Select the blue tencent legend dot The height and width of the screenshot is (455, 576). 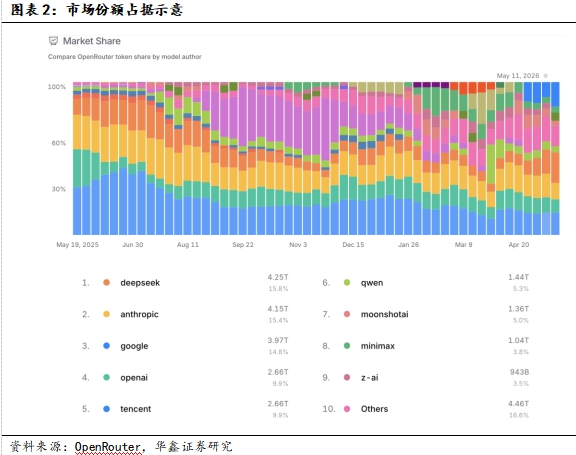click(107, 409)
